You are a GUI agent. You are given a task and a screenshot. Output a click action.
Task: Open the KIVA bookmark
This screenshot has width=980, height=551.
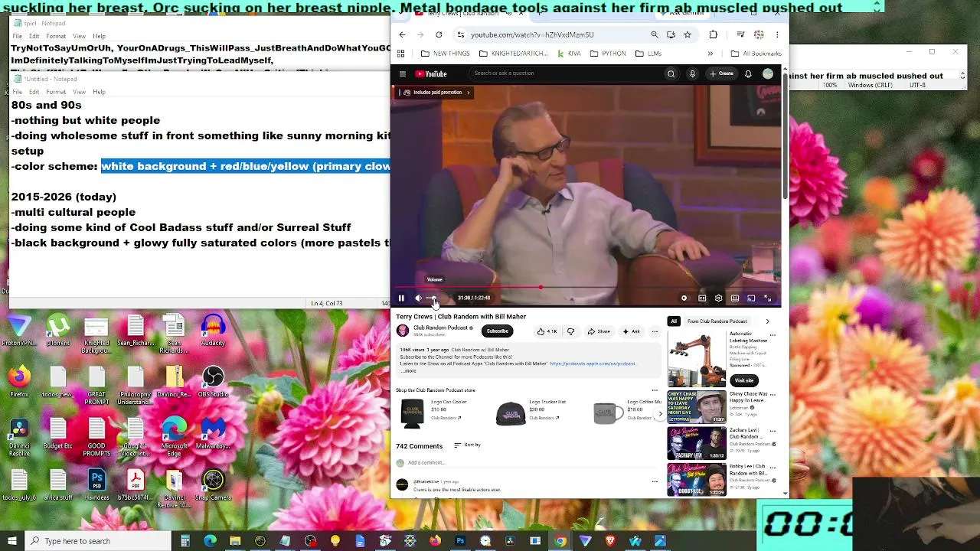click(x=569, y=54)
